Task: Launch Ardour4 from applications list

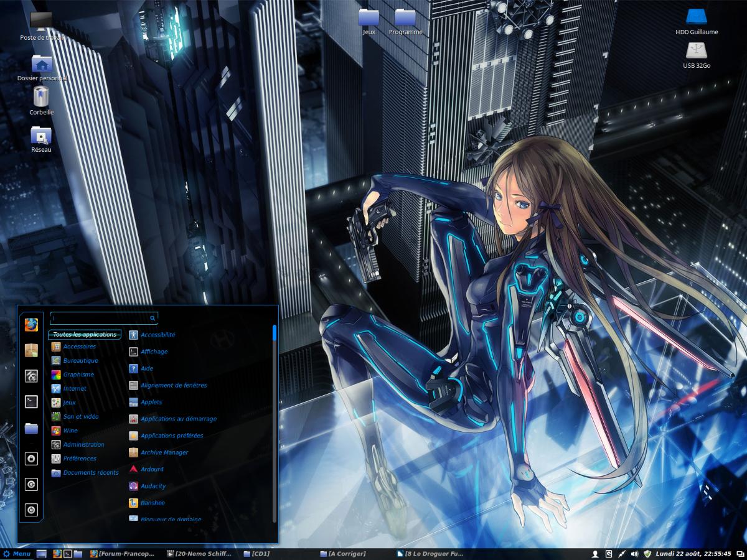Action: [x=146, y=469]
